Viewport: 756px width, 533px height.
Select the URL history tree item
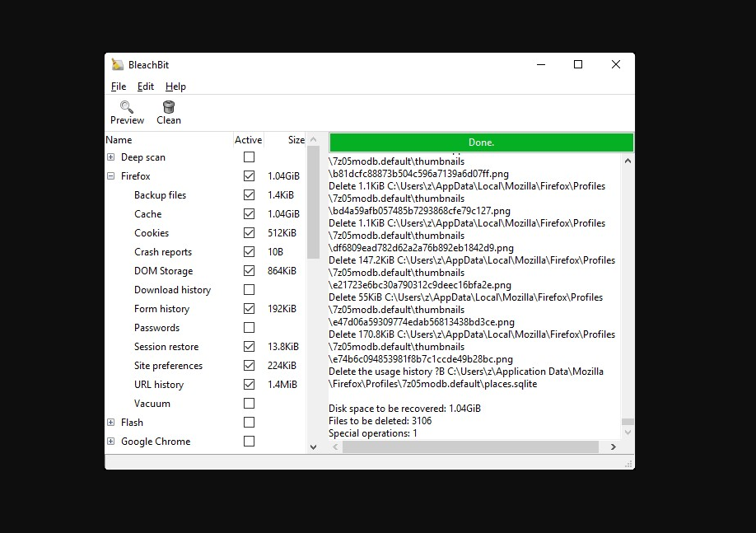[159, 385]
